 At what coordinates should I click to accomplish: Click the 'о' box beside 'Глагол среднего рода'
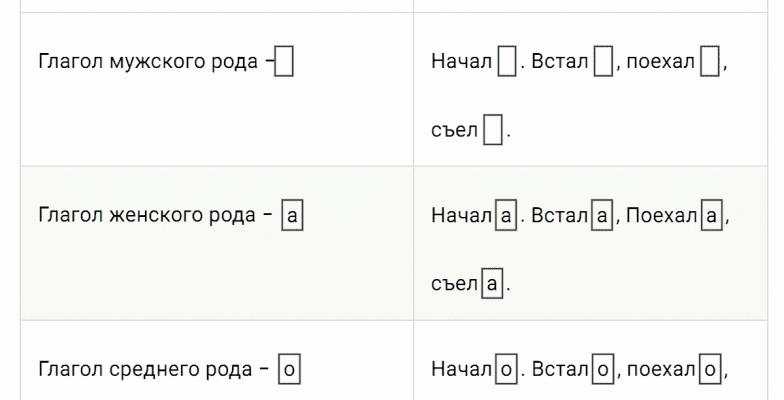pyautogui.click(x=289, y=370)
